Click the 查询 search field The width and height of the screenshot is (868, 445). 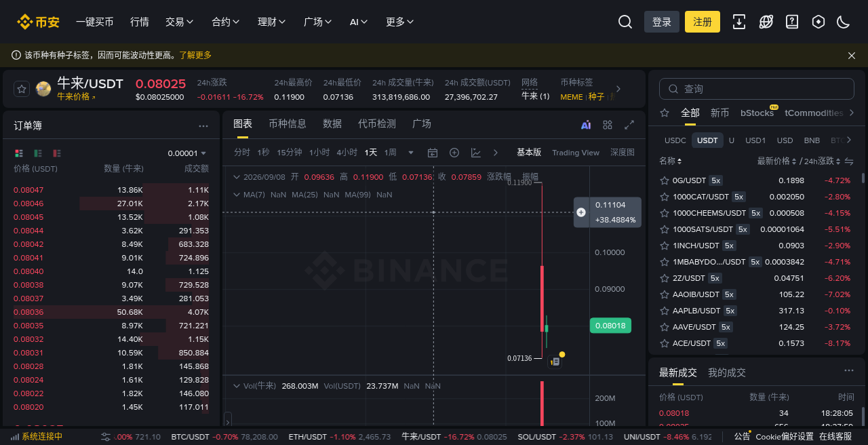coord(757,89)
